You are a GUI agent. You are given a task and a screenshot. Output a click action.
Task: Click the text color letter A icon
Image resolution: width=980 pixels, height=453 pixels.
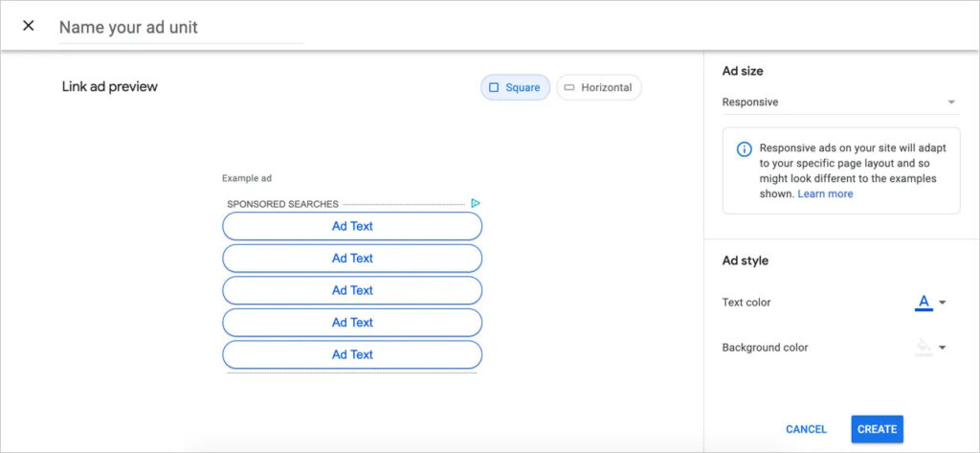tap(924, 302)
